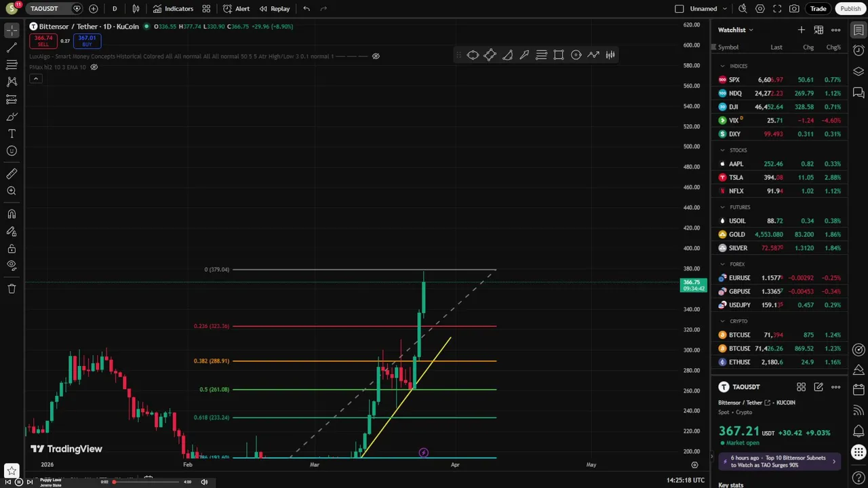
Task: Sort watchlist by Last column header
Action: pyautogui.click(x=776, y=47)
